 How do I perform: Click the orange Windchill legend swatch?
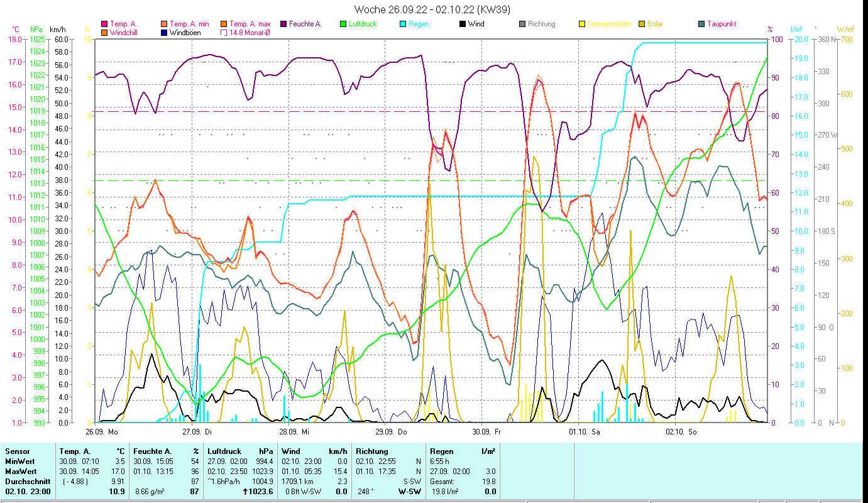[x=104, y=32]
